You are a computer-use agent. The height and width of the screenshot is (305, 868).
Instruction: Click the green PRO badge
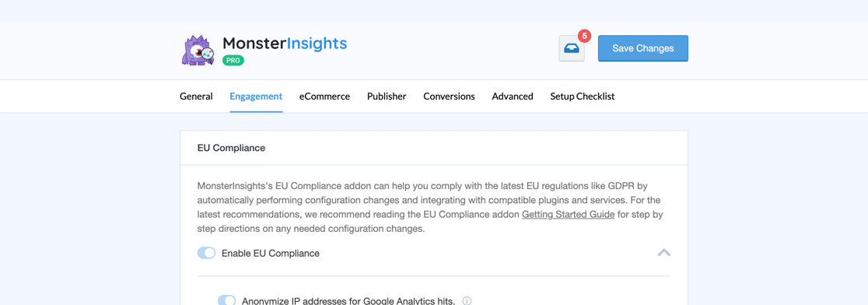click(x=233, y=61)
